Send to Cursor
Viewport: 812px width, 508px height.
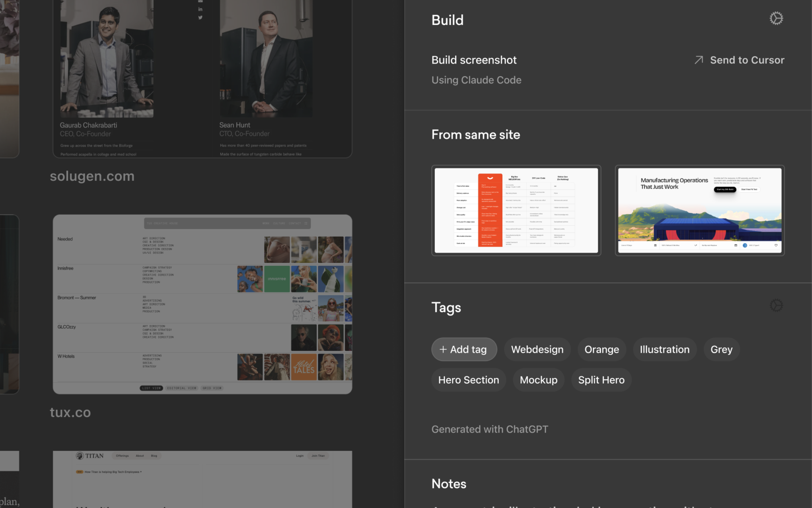pos(739,60)
